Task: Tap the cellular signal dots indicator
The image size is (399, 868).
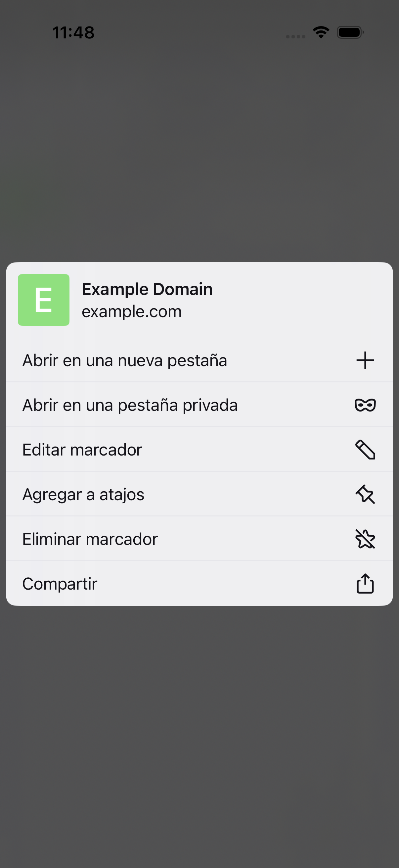Action: (296, 36)
